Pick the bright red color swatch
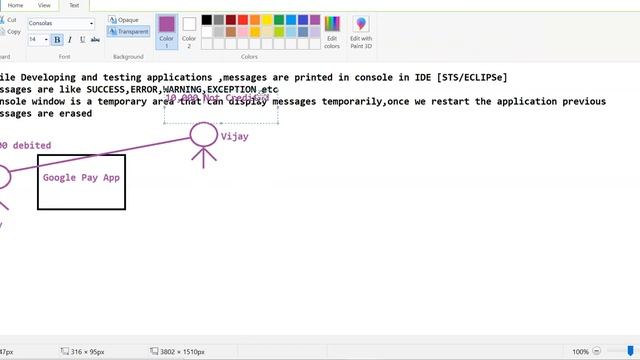Image resolution: width=640 pixels, height=360 pixels. 243,20
